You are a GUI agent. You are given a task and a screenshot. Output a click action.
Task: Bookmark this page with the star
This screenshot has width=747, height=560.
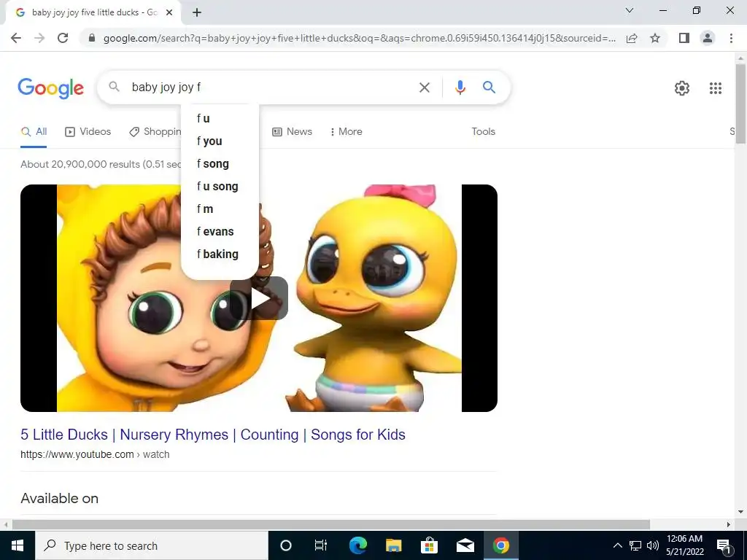click(655, 38)
